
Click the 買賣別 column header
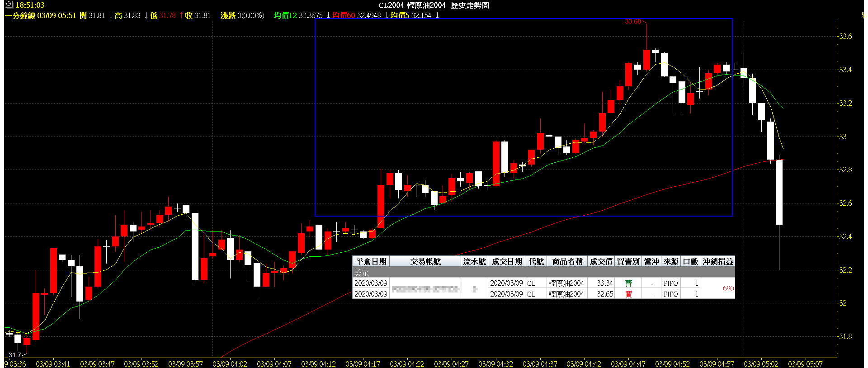pyautogui.click(x=628, y=261)
